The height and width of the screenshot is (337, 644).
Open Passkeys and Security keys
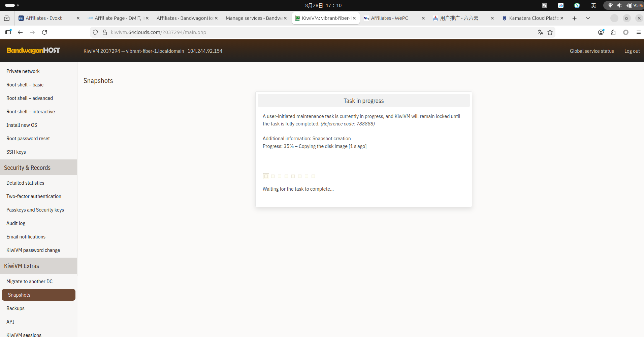pos(35,210)
